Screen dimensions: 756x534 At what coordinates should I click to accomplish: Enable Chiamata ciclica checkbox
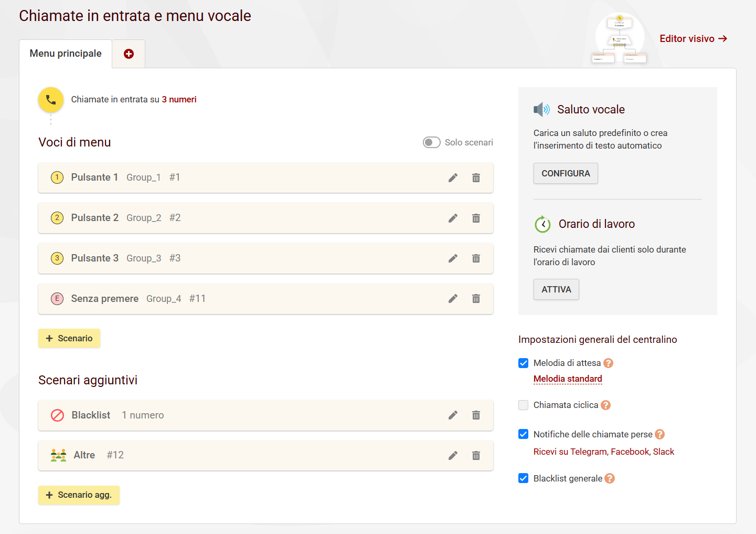pyautogui.click(x=523, y=405)
